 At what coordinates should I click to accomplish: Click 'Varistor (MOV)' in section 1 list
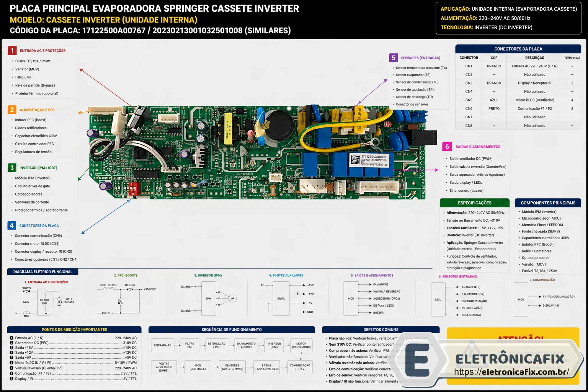pos(27,69)
